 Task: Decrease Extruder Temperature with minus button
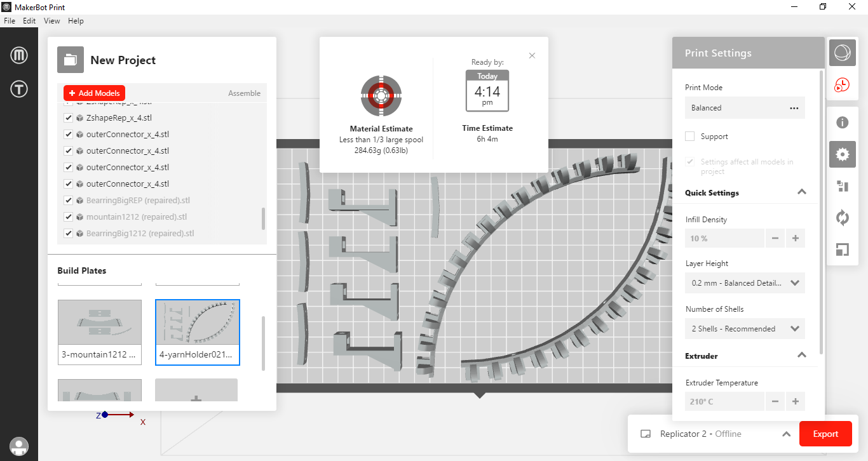click(x=775, y=401)
